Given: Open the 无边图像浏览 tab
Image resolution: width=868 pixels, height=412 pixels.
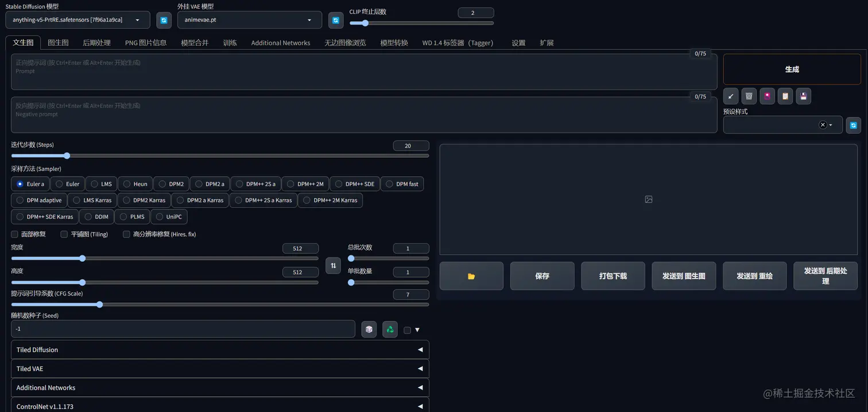Looking at the screenshot, I should (x=345, y=42).
